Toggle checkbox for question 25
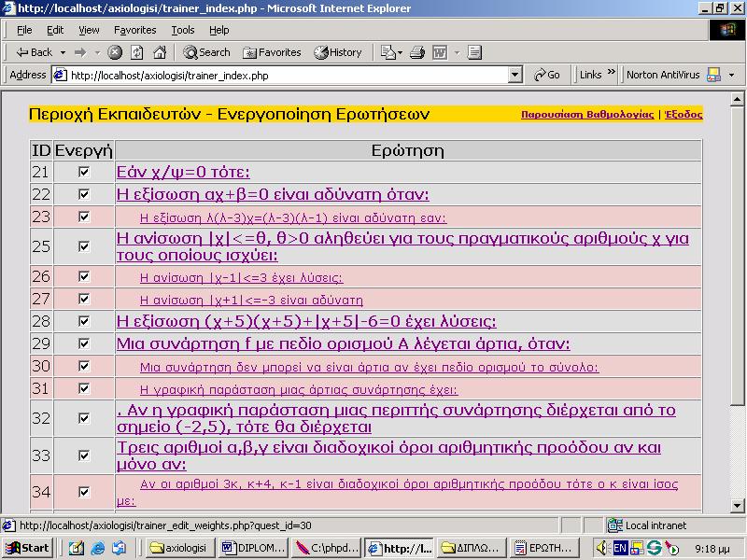Image resolution: width=747 pixels, height=560 pixels. pos(84,246)
